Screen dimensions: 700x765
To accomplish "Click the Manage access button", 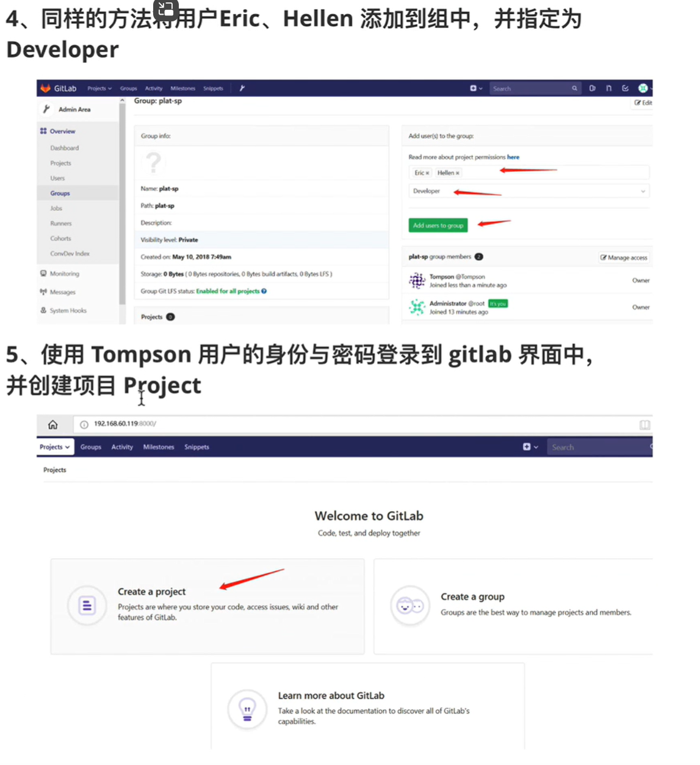I will 624,258.
